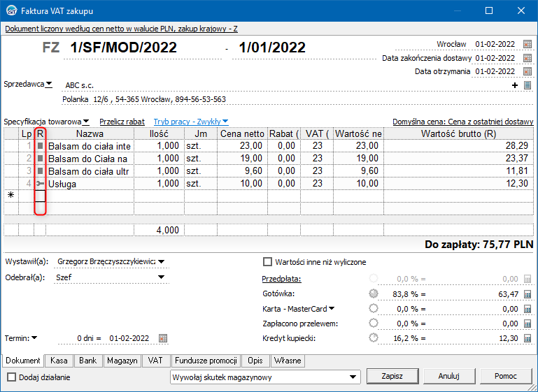Add new seller with plus icon
The width and height of the screenshot is (538, 392).
click(x=515, y=85)
